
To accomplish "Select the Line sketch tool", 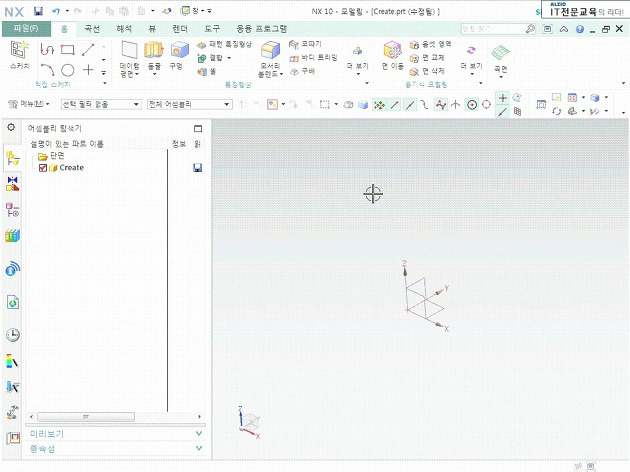I will pyautogui.click(x=88, y=50).
